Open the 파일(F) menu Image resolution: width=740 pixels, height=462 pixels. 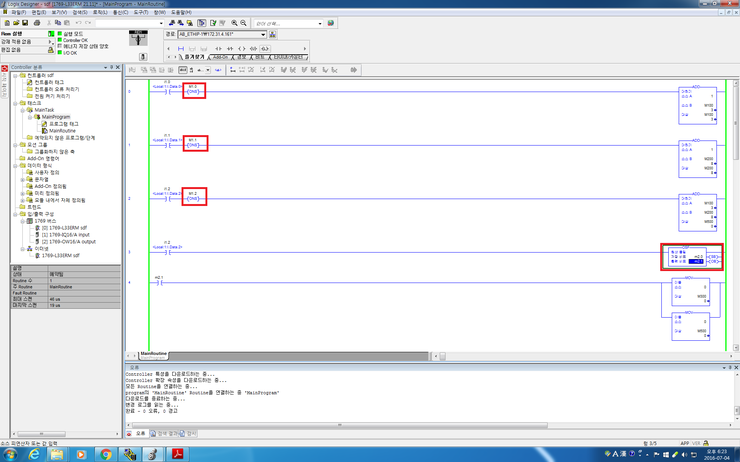tap(18, 12)
